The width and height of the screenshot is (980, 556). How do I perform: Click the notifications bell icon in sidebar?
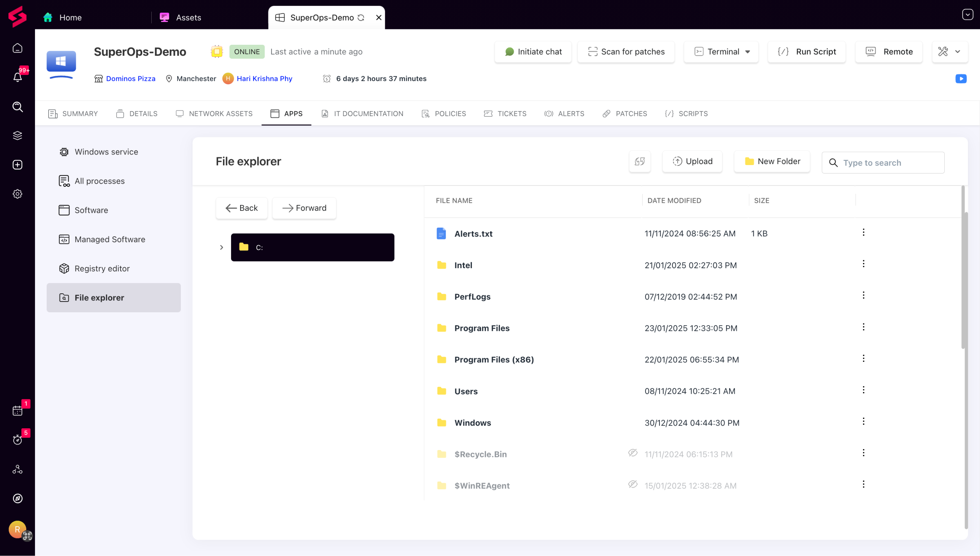[17, 77]
